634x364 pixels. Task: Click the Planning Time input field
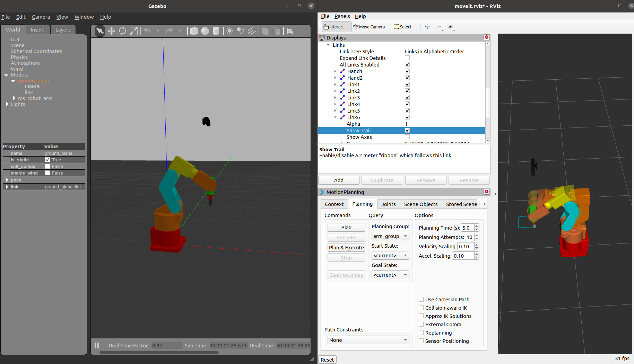click(x=467, y=228)
